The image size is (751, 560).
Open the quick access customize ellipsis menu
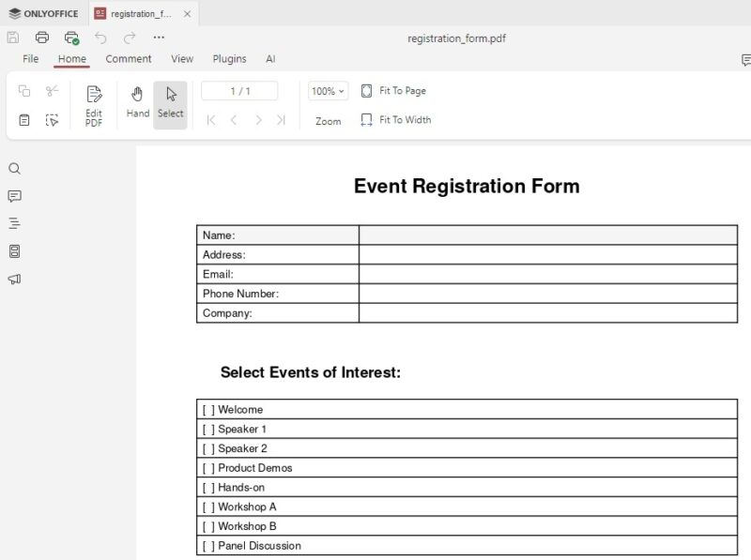click(x=159, y=38)
